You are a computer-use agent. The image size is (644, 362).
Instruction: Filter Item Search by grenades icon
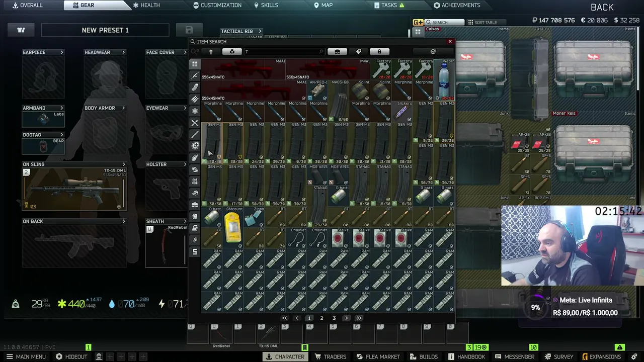click(x=195, y=158)
